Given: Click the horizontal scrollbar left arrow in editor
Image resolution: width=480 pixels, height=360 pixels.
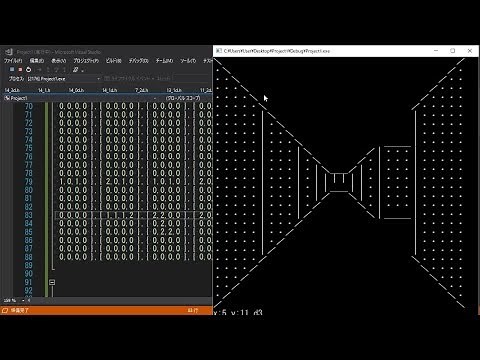Looking at the screenshot, I should [29, 300].
